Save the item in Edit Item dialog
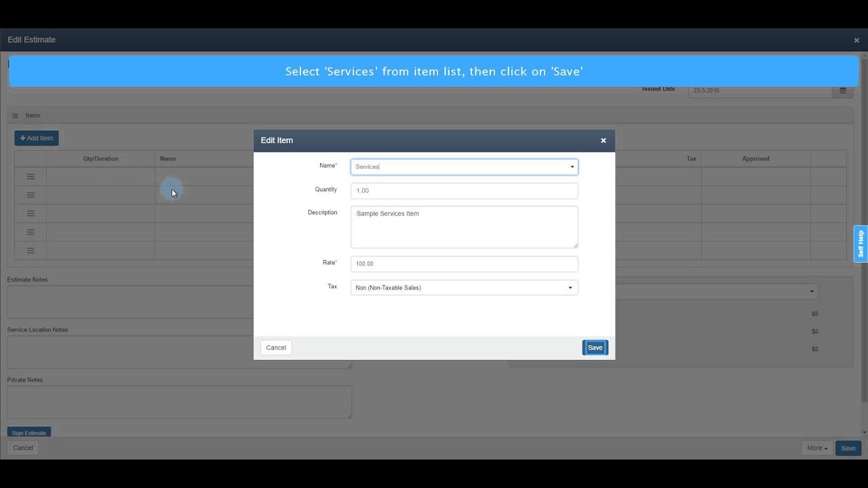Image resolution: width=868 pixels, height=488 pixels. [595, 348]
